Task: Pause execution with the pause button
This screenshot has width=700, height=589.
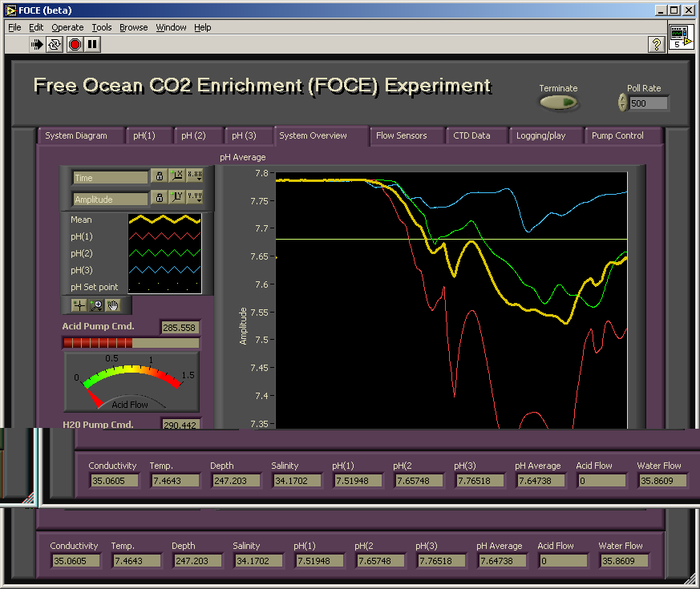Action: click(x=92, y=44)
